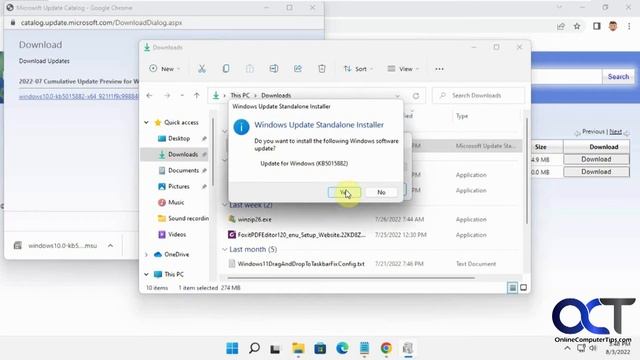Click the Delete trash icon
This screenshot has width=640, height=360.
click(322, 69)
